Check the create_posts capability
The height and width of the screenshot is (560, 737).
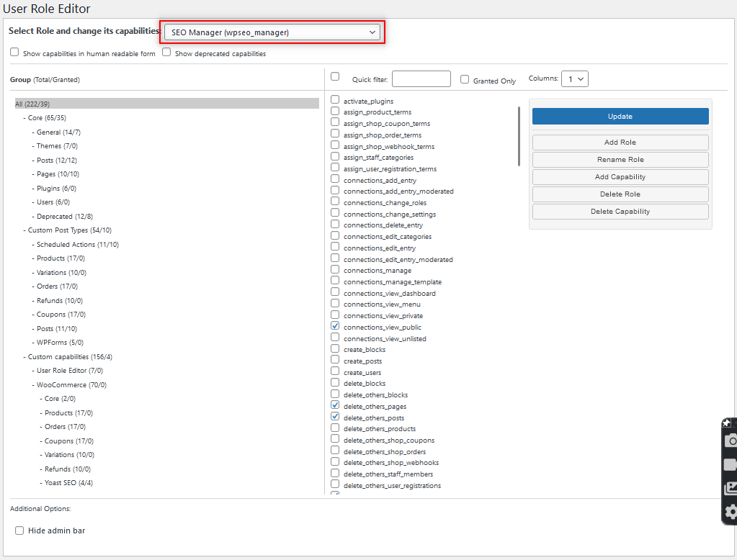[x=335, y=359]
